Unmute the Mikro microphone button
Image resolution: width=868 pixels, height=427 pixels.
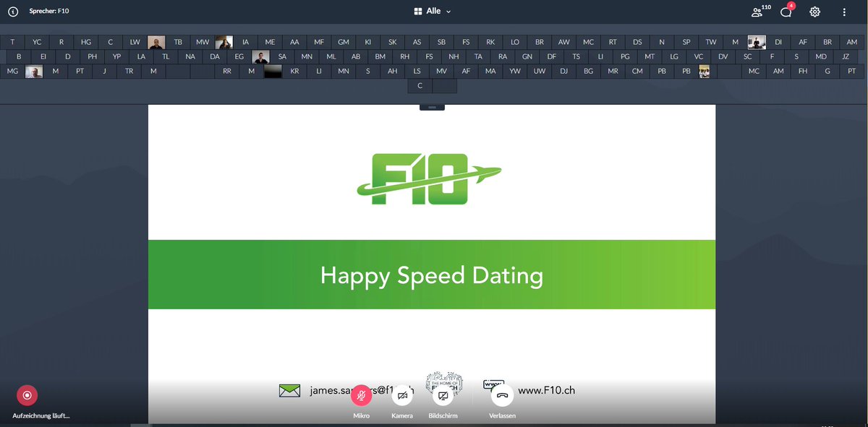(x=361, y=395)
